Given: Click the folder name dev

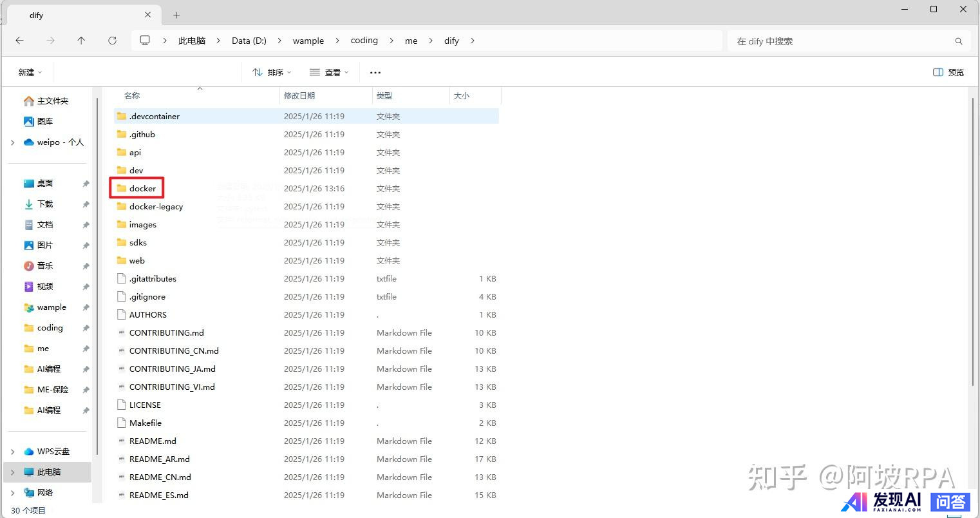Looking at the screenshot, I should (137, 170).
